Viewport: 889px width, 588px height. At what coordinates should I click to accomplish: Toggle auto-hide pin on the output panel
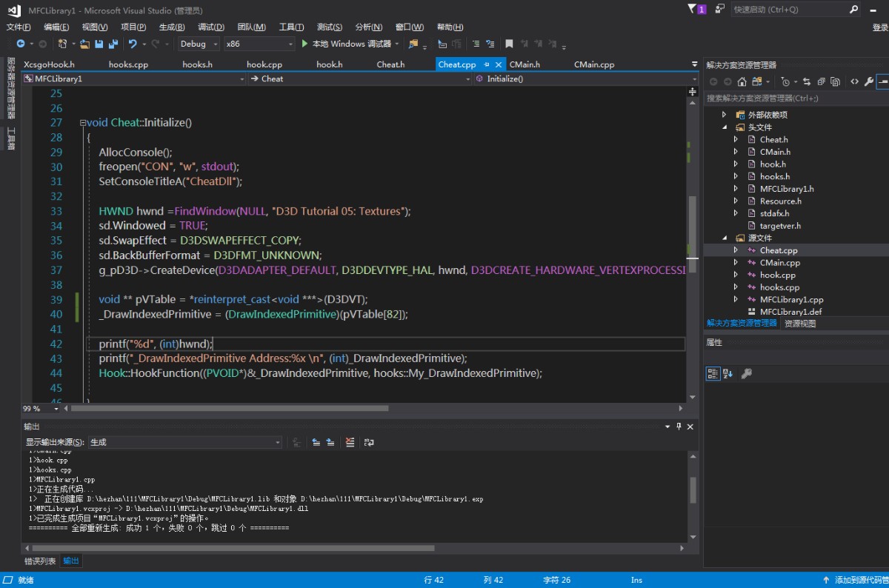tap(678, 427)
